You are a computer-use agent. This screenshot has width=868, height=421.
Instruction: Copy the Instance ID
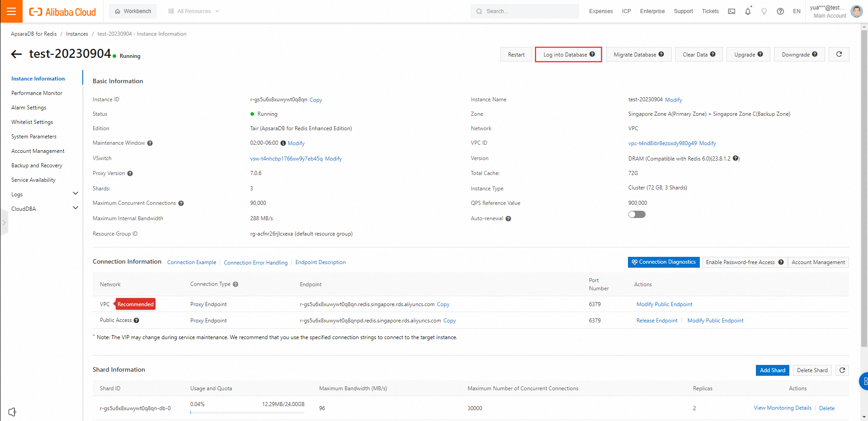point(316,100)
